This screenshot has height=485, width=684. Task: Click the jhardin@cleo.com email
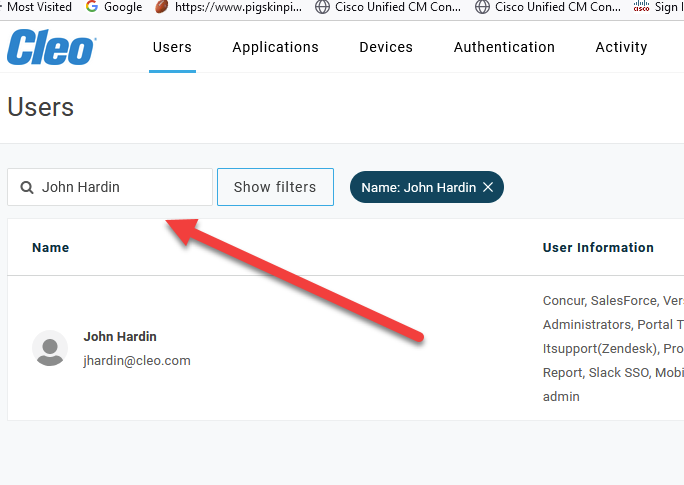coord(137,361)
